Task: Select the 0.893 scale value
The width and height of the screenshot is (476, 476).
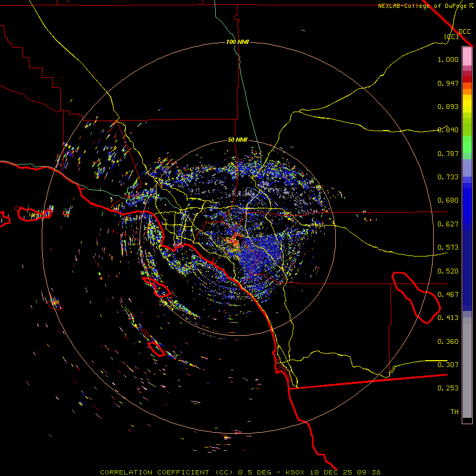Action: pos(448,106)
